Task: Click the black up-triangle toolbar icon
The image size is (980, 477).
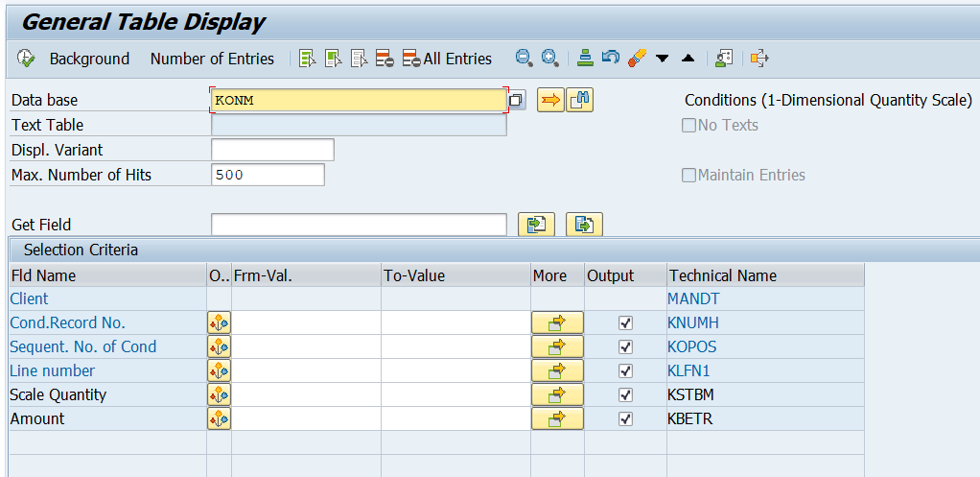Action: (x=688, y=59)
